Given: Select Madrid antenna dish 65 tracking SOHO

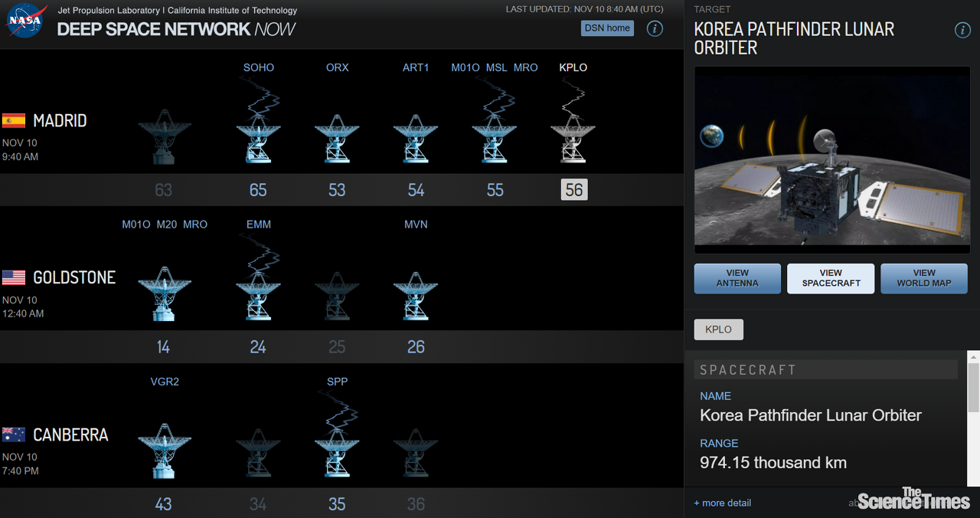Looking at the screenshot, I should (258, 138).
